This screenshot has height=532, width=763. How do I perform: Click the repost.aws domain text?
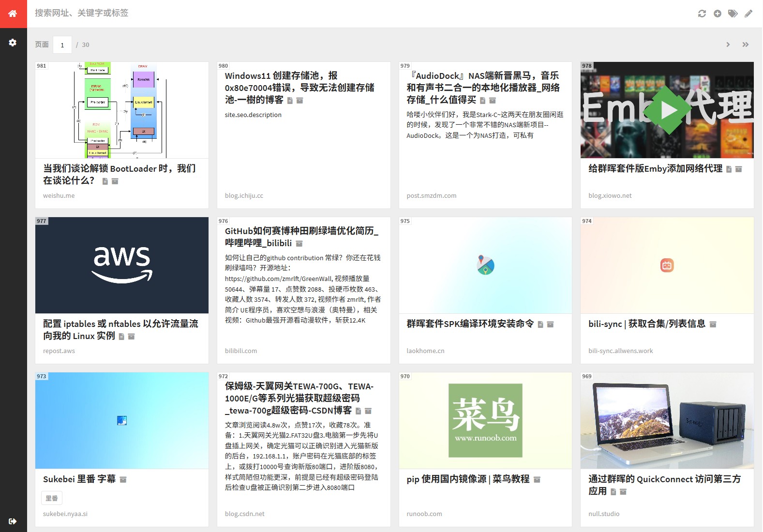pyautogui.click(x=59, y=351)
